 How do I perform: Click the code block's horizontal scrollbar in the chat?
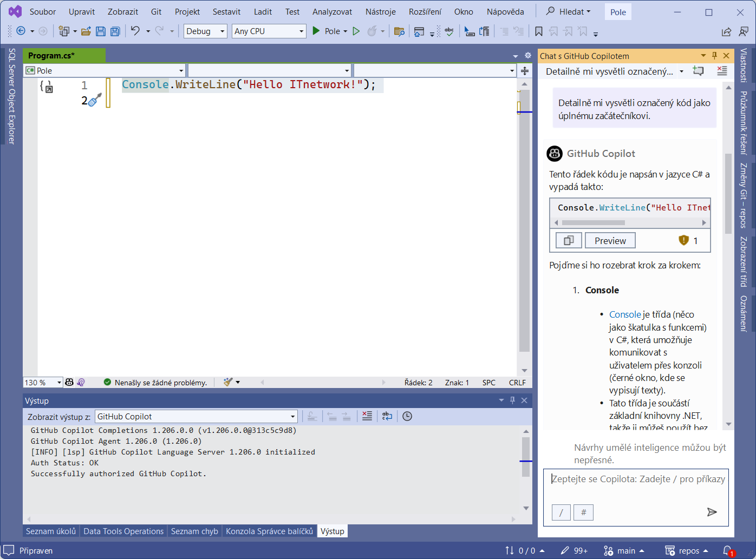point(593,222)
